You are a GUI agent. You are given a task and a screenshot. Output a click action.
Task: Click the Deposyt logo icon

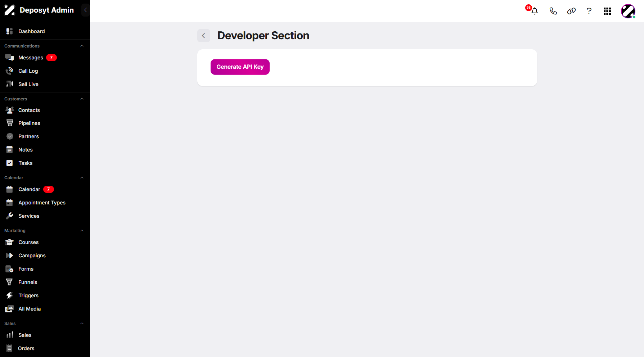(10, 10)
